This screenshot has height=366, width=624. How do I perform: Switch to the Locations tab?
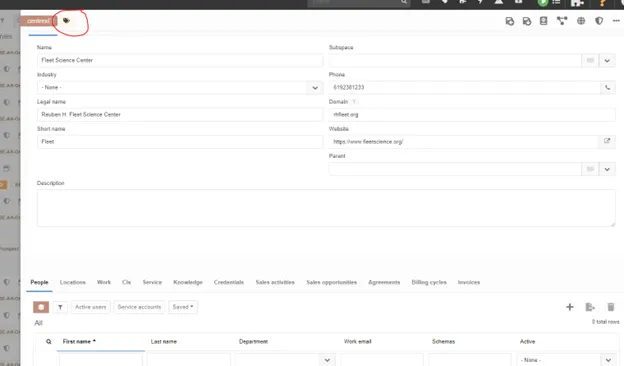click(73, 282)
